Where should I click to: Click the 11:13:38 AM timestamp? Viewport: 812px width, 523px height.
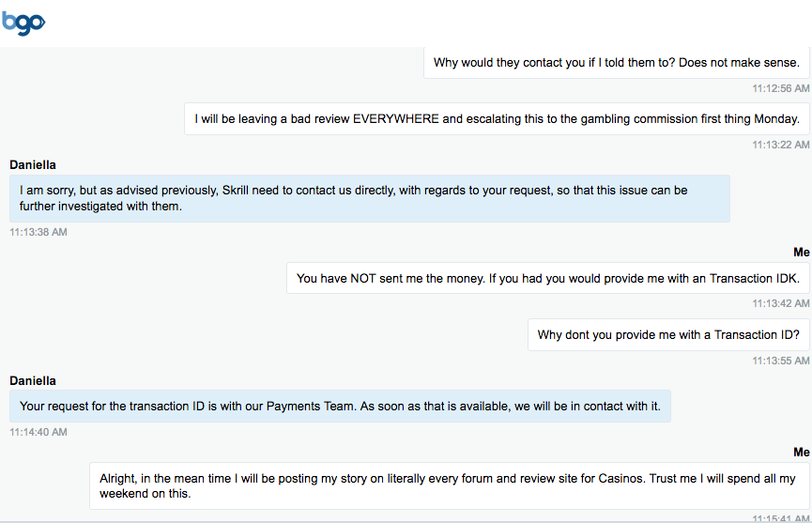(x=38, y=232)
